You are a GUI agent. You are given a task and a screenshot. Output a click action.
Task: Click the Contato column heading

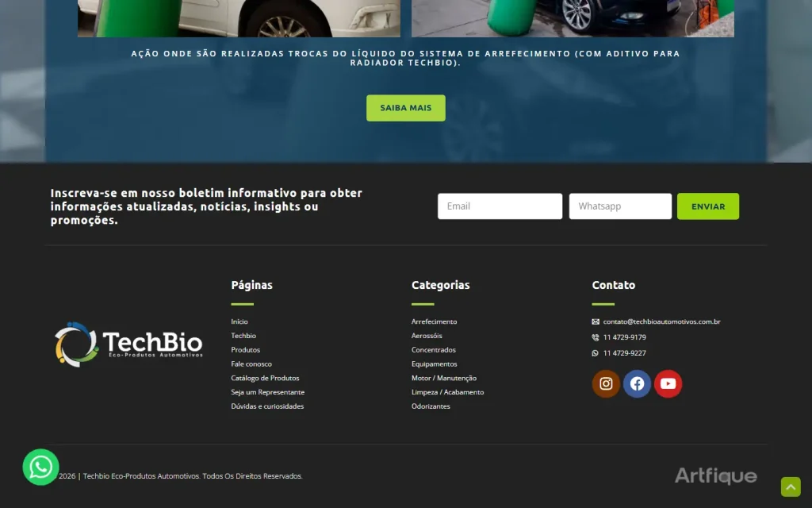coord(614,285)
